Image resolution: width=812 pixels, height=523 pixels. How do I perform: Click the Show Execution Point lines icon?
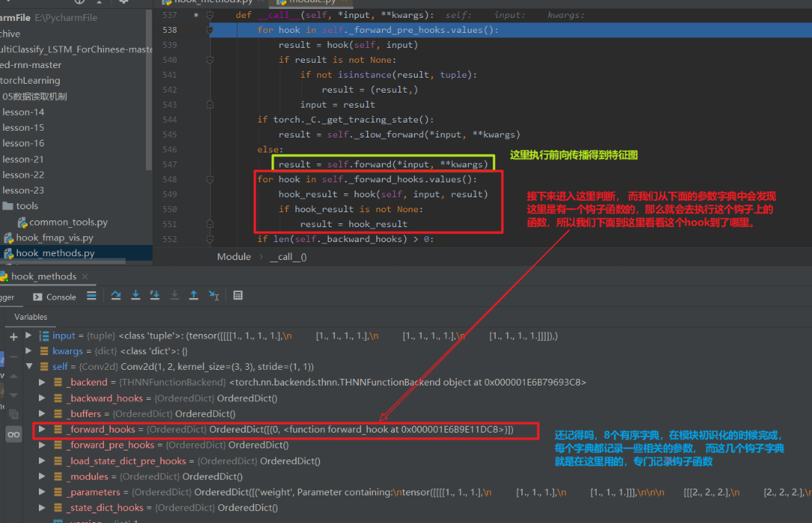pos(92,296)
